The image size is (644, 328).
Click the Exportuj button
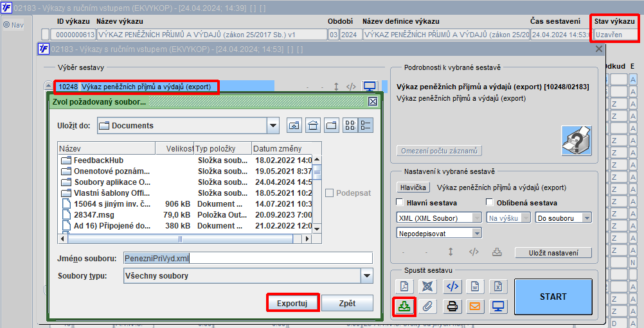292,304
